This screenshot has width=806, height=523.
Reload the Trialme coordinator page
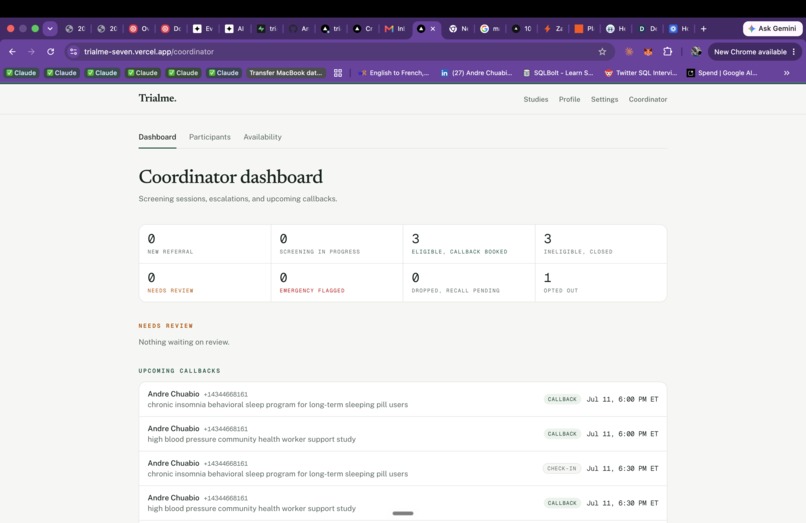(x=50, y=51)
